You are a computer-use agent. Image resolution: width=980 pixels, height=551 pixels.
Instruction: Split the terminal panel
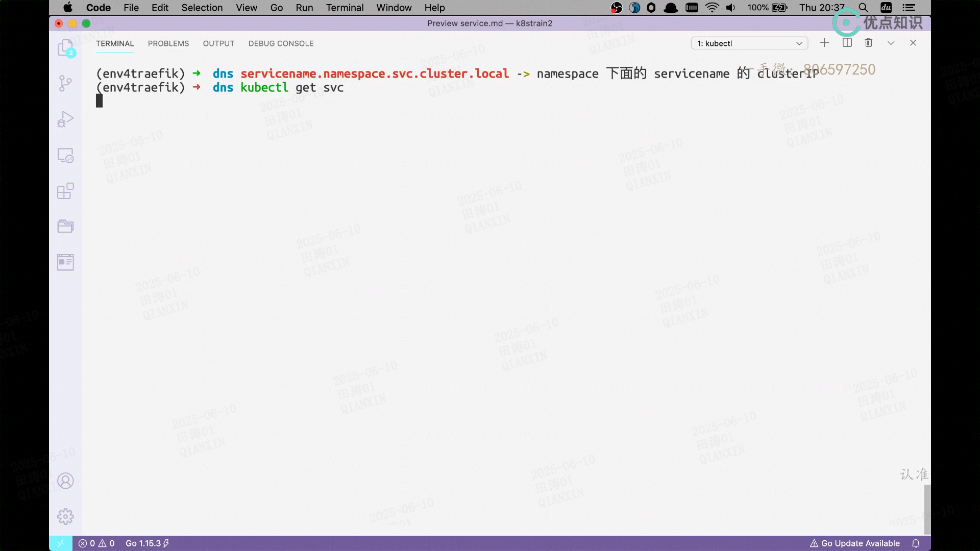pyautogui.click(x=847, y=43)
